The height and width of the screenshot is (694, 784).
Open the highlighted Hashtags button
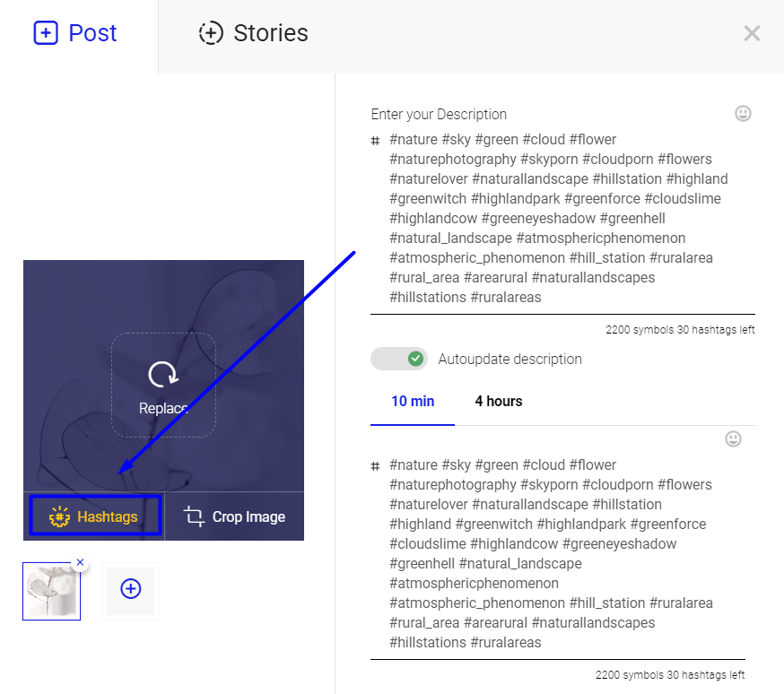94,516
